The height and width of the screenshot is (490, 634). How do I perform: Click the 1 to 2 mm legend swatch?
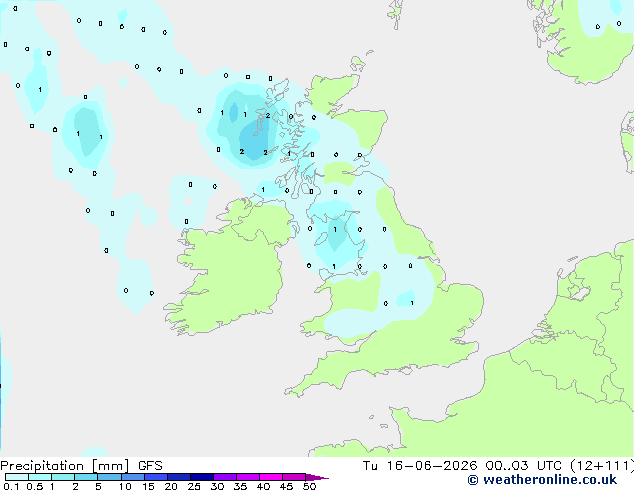click(63, 477)
